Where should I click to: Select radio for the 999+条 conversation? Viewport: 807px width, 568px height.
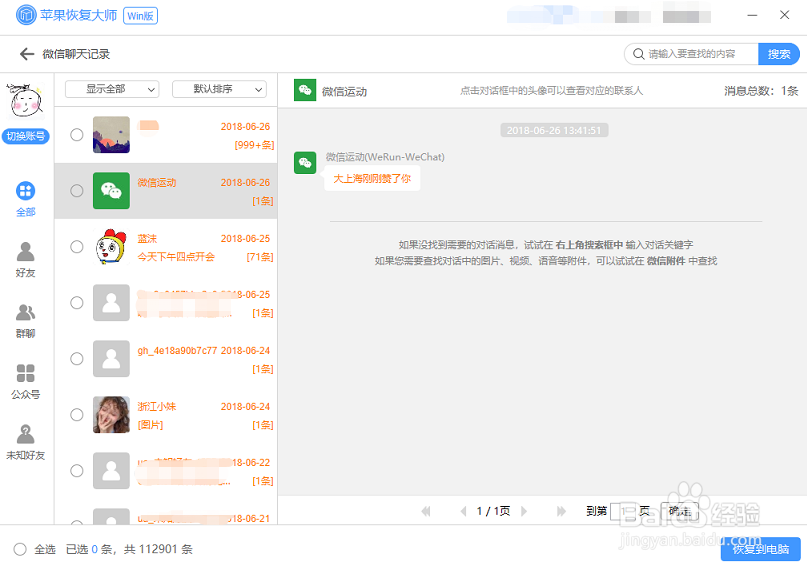click(x=77, y=135)
